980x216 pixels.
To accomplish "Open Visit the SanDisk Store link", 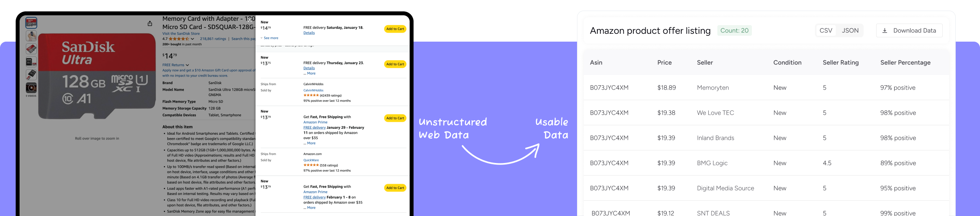I will point(181,34).
